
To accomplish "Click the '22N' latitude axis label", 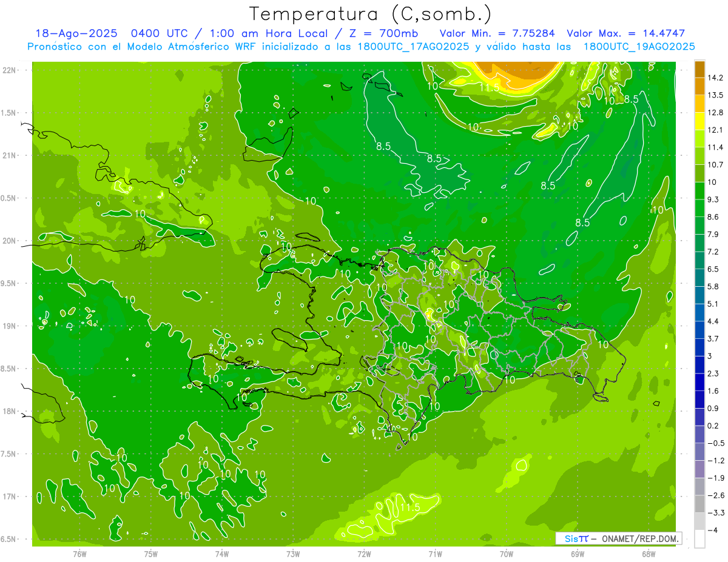I will [9, 70].
